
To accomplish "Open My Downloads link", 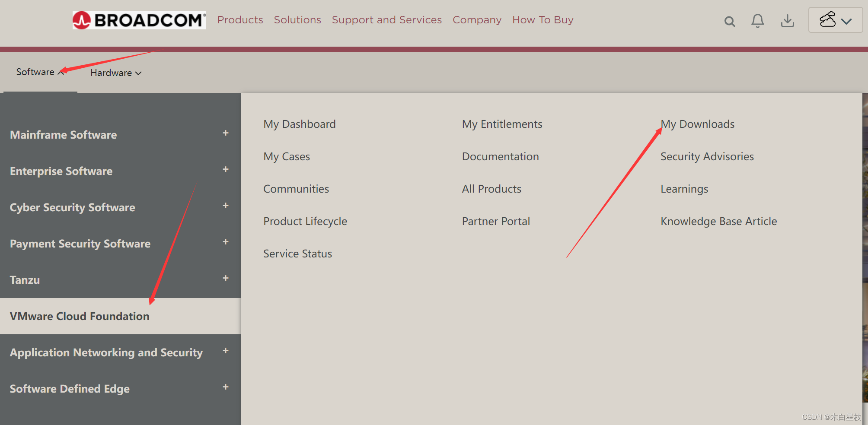I will (x=697, y=124).
